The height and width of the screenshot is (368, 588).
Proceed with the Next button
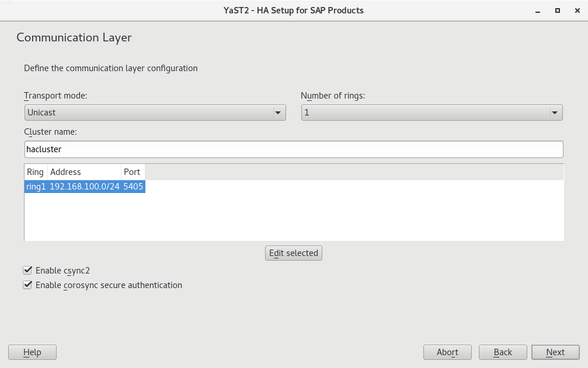click(x=555, y=352)
